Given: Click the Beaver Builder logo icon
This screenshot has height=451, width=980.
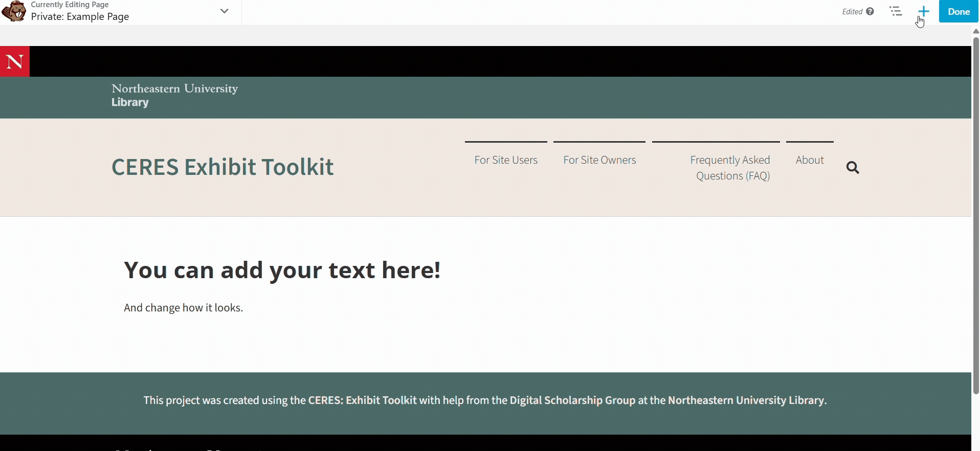Looking at the screenshot, I should 14,11.
